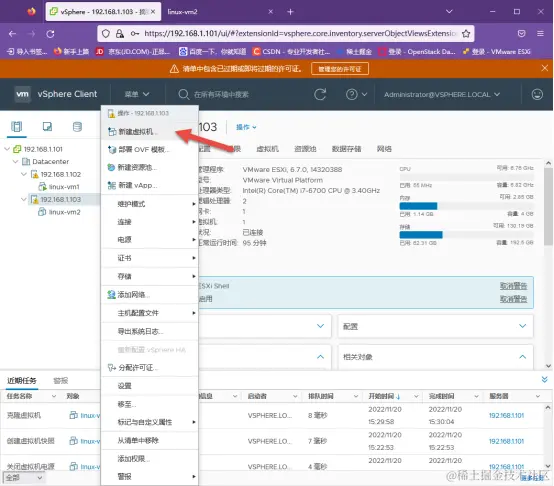Open server link 192.168.1.101 in first task row

[x=506, y=416]
